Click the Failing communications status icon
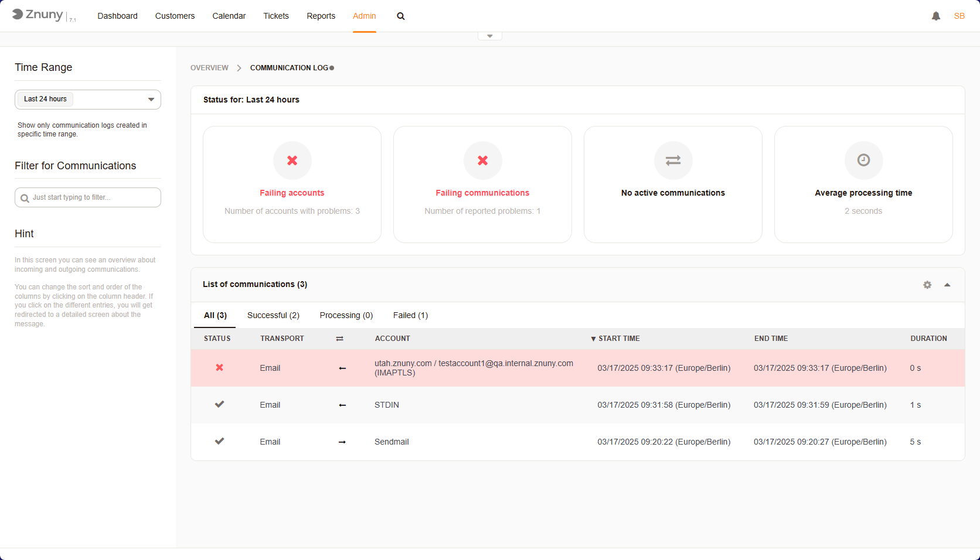The image size is (980, 560). pyautogui.click(x=482, y=160)
